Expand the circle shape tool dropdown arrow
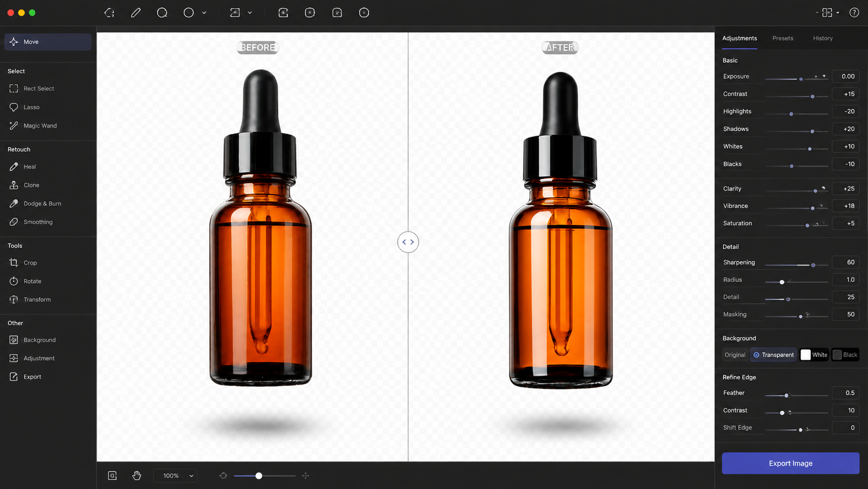 [x=204, y=12]
